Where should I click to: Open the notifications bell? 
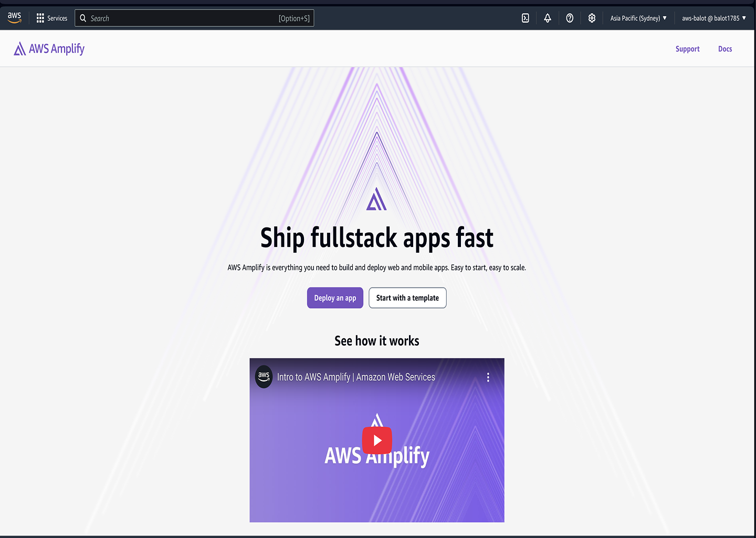(548, 18)
